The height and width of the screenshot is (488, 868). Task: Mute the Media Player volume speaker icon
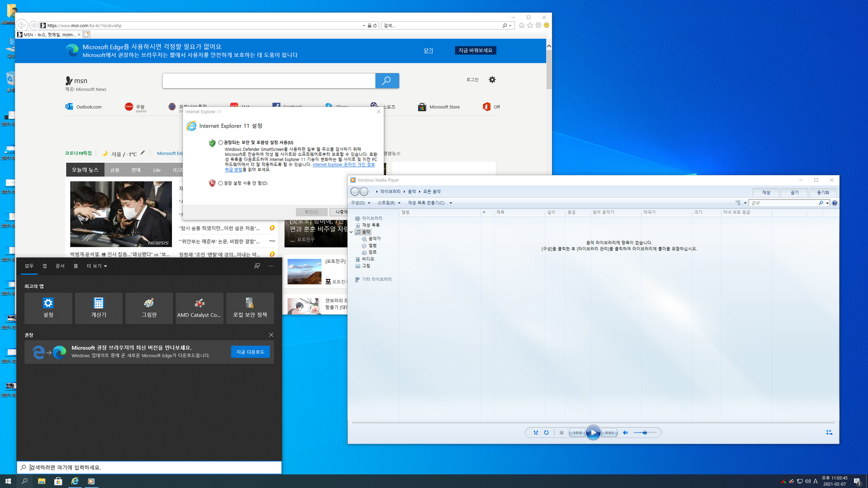click(x=625, y=433)
